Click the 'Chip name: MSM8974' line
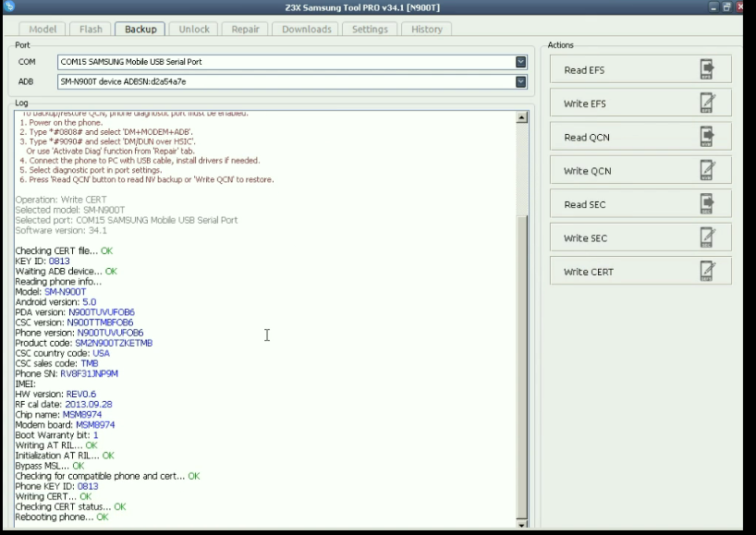Image resolution: width=756 pixels, height=535 pixels. [58, 415]
